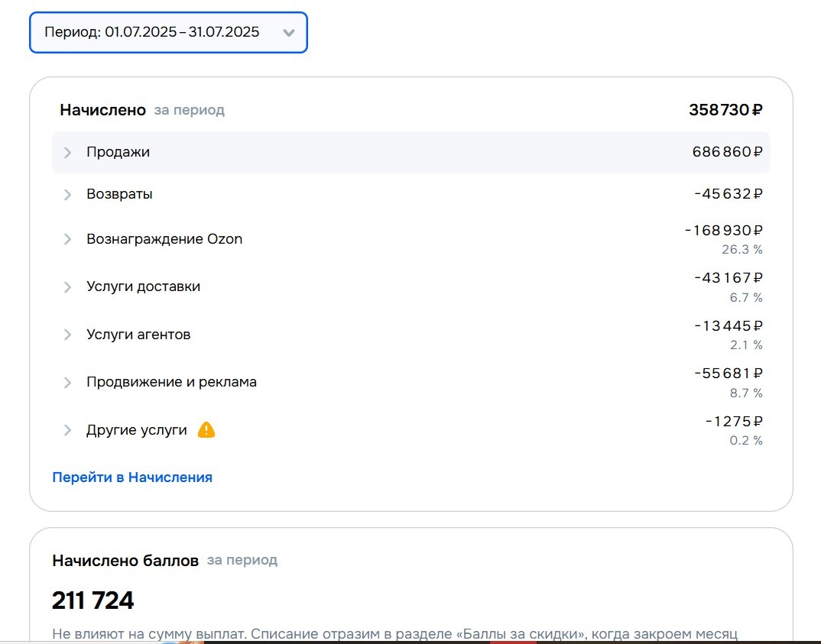Click the agents amount -13 445 ₽
Viewport: 821px width, 644px height.
pyautogui.click(x=729, y=326)
